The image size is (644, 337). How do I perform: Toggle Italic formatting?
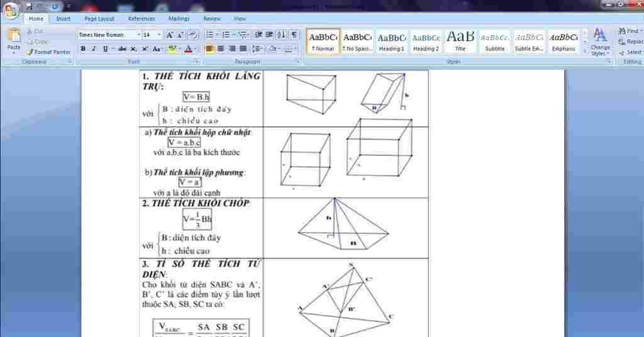(x=94, y=49)
